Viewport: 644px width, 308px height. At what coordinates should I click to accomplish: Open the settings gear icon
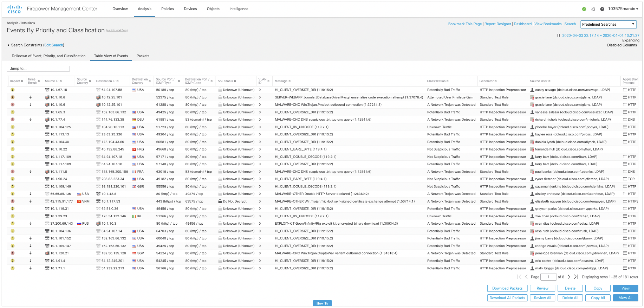(593, 9)
